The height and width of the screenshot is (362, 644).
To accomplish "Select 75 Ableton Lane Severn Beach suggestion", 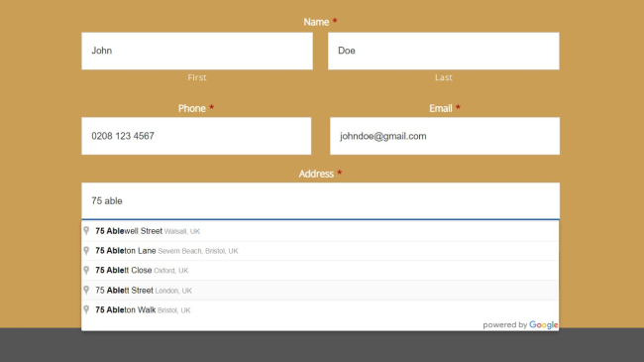I will coord(320,251).
